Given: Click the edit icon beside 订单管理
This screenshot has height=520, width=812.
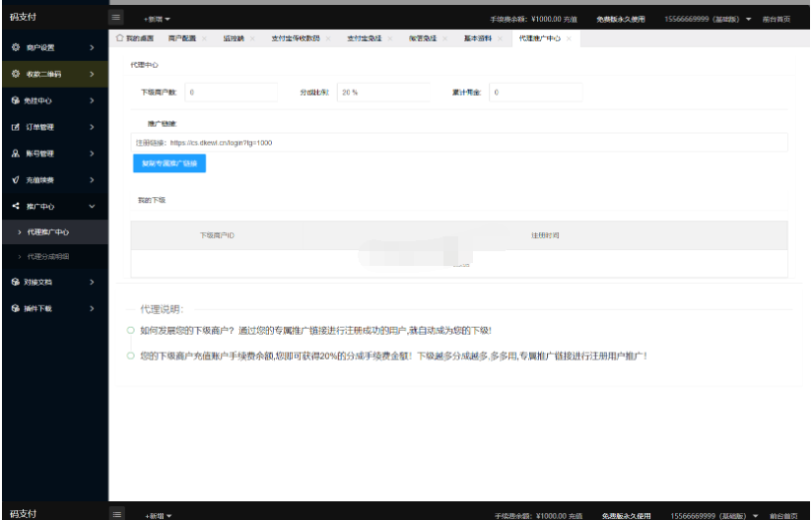Looking at the screenshot, I should [x=16, y=127].
